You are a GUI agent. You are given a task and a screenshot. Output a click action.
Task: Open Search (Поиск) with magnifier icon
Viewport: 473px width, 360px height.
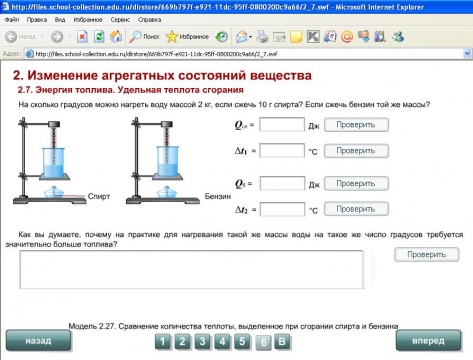point(144,36)
